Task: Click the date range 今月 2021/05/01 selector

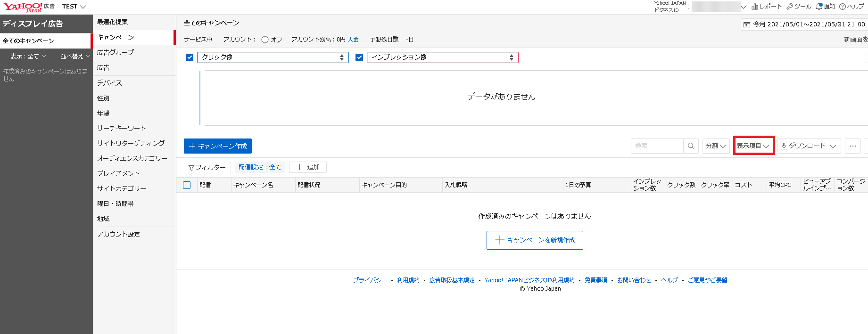Action: (804, 24)
